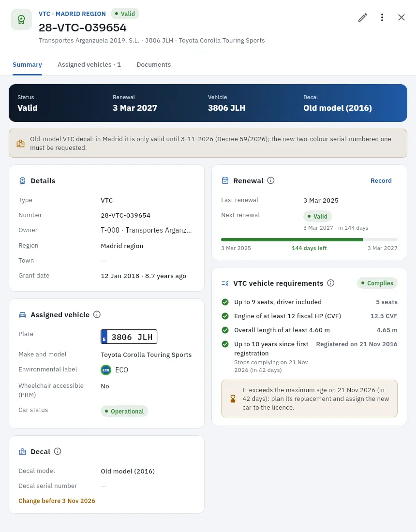Image resolution: width=416 pixels, height=532 pixels.
Task: Click green check for overall length requirement
Action: pos(225,330)
